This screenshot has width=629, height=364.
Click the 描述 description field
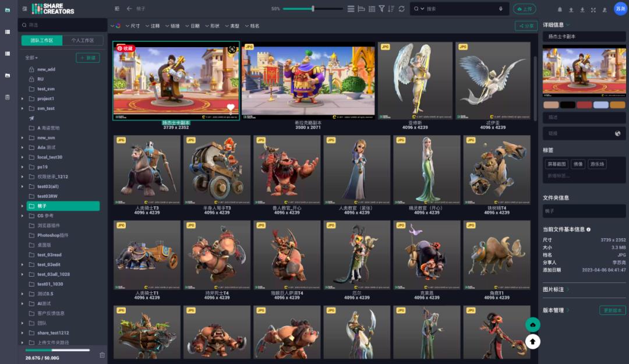(x=584, y=117)
